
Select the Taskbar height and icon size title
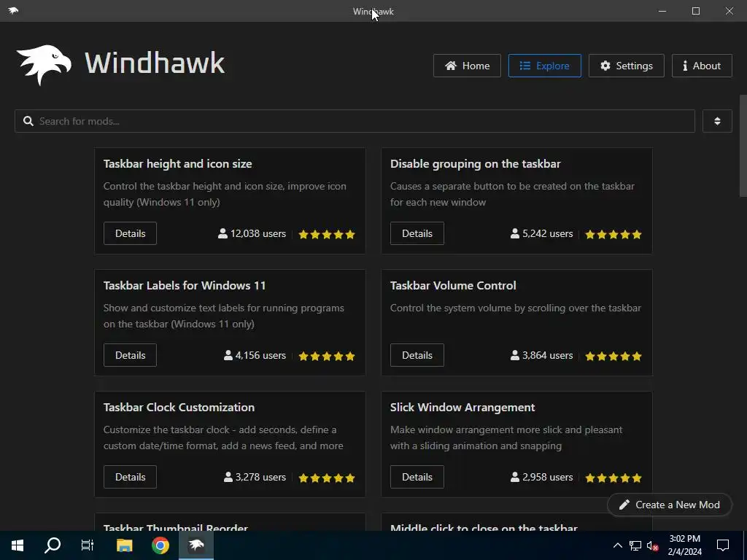tap(178, 164)
